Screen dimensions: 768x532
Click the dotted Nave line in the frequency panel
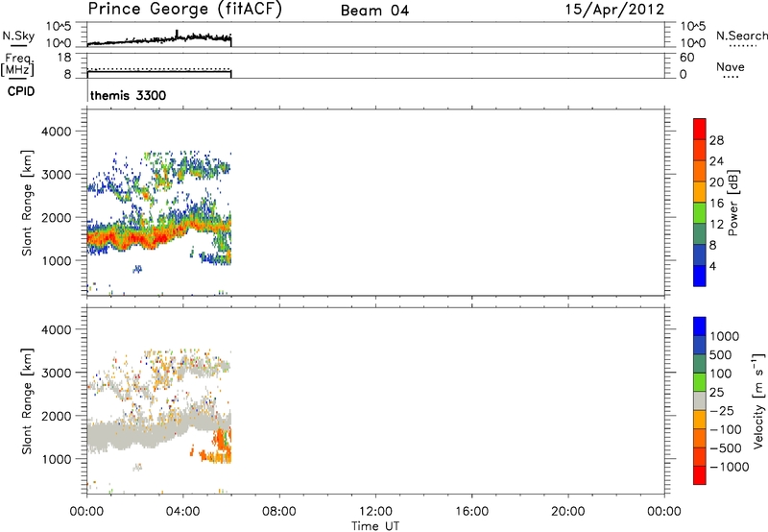click(x=158, y=69)
